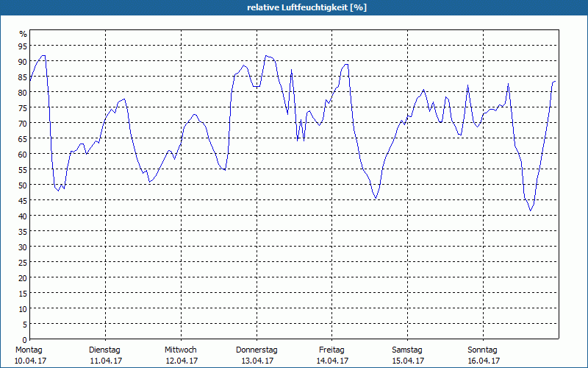588x368 pixels.
Task: Click the 30 y-axis label
Action: 23,247
